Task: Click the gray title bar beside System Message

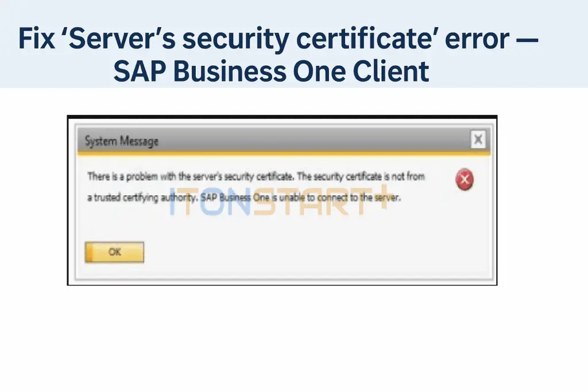Action: tap(316, 140)
